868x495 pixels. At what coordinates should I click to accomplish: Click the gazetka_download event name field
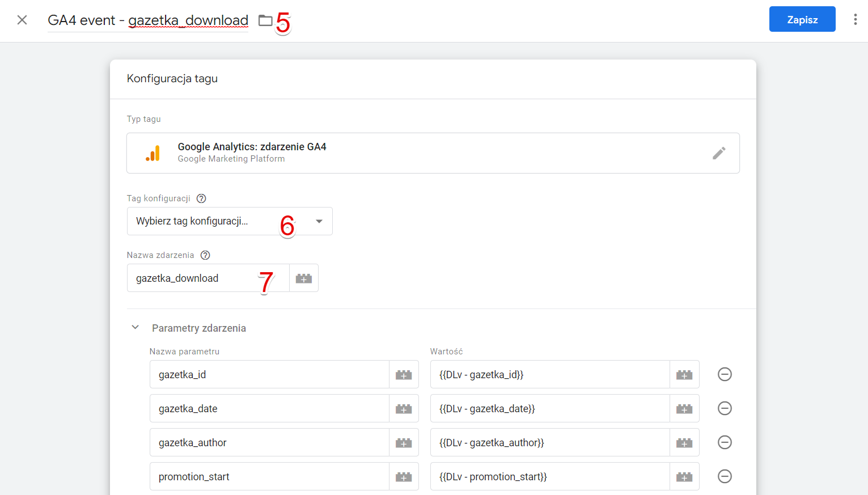pyautogui.click(x=208, y=278)
